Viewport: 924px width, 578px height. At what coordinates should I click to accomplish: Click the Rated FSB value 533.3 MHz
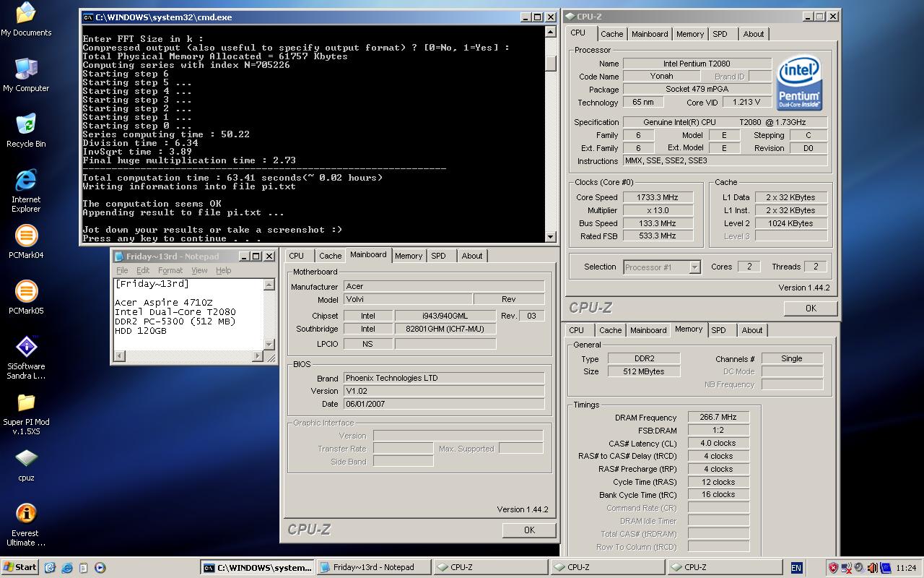click(x=657, y=236)
